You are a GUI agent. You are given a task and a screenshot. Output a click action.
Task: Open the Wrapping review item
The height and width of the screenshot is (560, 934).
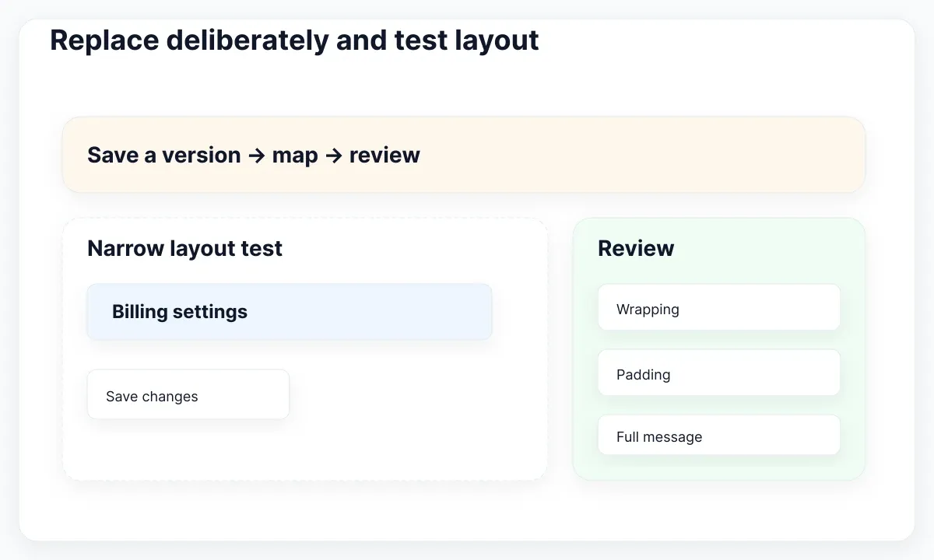[x=719, y=307]
